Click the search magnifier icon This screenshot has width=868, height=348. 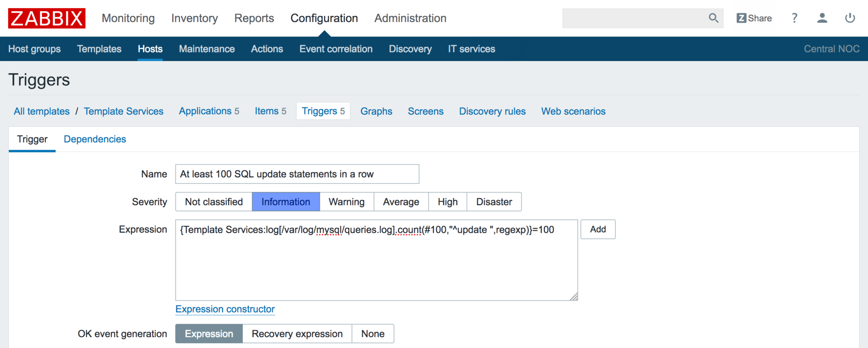click(x=713, y=18)
